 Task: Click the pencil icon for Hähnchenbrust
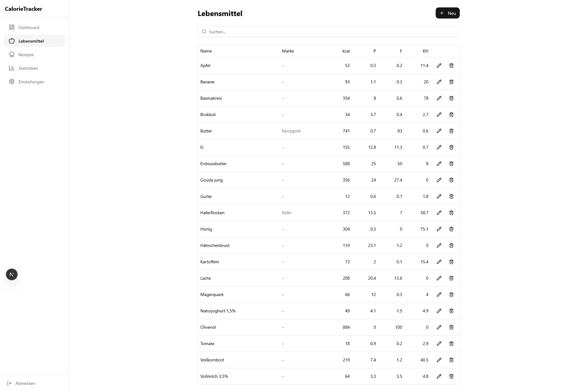[439, 245]
